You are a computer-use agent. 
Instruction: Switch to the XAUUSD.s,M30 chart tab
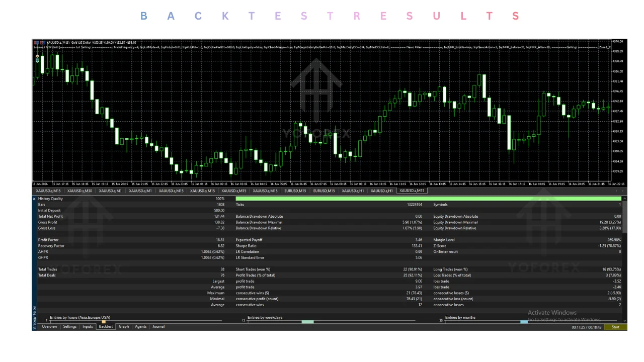tap(79, 191)
